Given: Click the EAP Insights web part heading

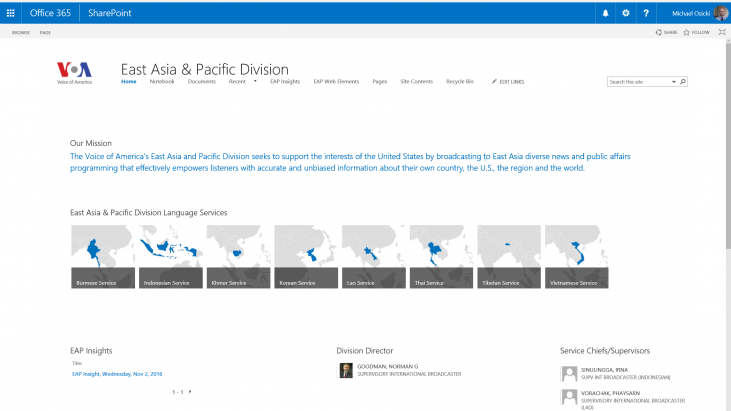Looking at the screenshot, I should coord(91,351).
